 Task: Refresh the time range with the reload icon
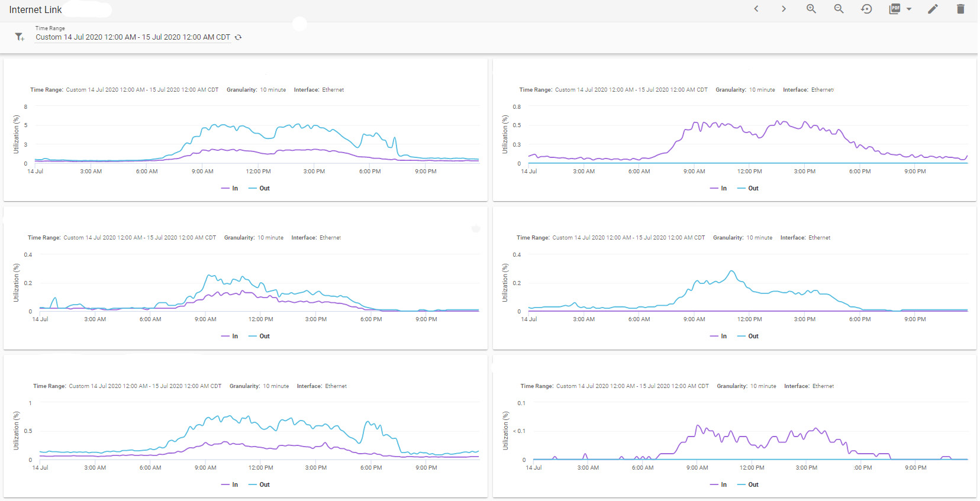[x=238, y=37]
